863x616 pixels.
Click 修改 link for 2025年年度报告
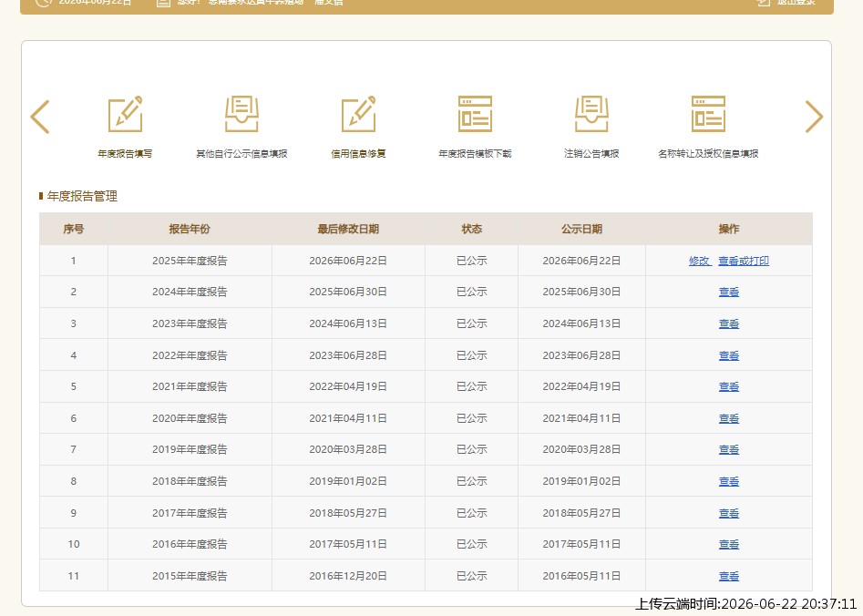coord(700,261)
